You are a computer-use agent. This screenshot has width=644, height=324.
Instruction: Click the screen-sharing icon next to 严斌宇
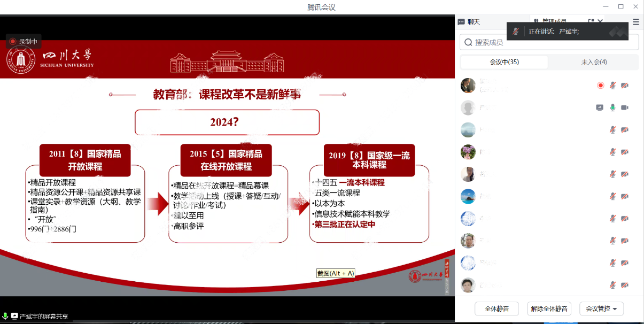[599, 107]
